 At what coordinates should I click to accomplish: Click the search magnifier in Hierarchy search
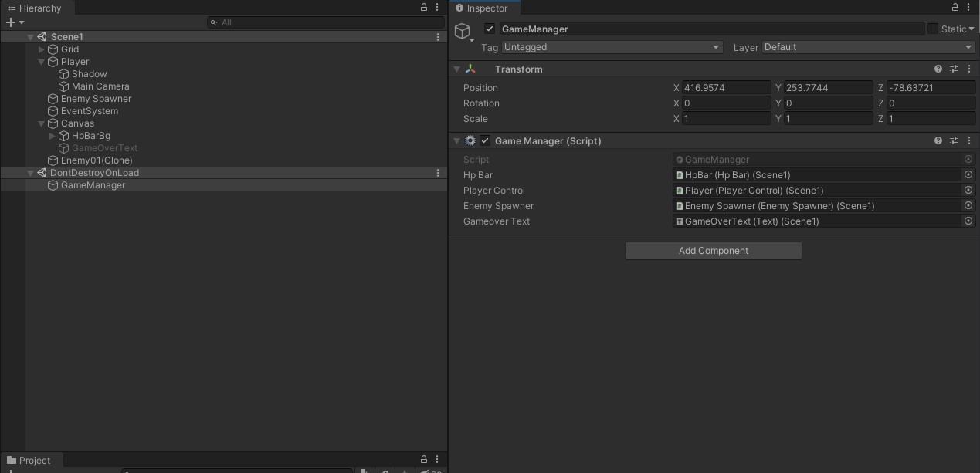click(214, 22)
